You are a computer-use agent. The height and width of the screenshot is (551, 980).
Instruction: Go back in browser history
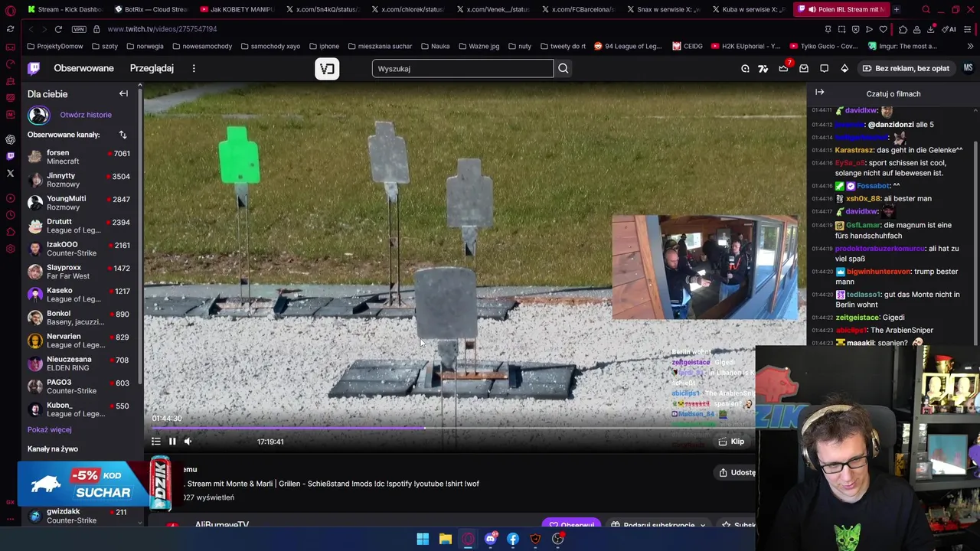coord(31,29)
